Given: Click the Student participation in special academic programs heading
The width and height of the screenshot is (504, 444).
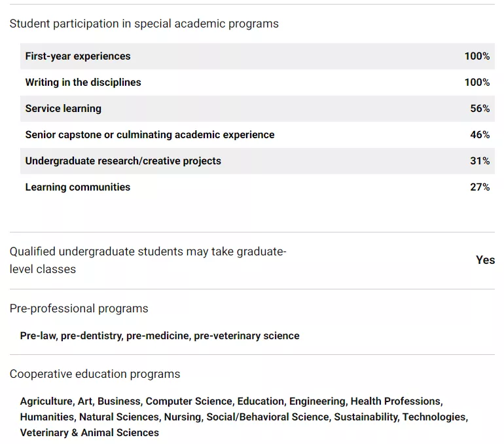Looking at the screenshot, I should point(144,24).
